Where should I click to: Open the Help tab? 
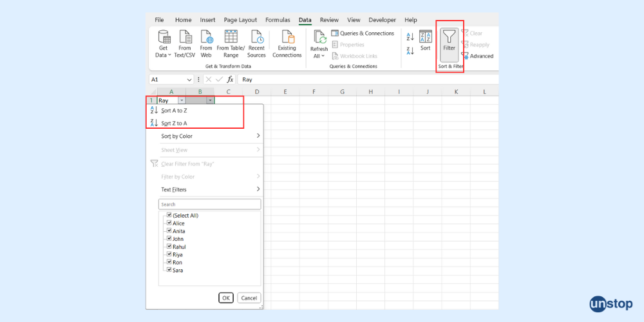pos(411,20)
